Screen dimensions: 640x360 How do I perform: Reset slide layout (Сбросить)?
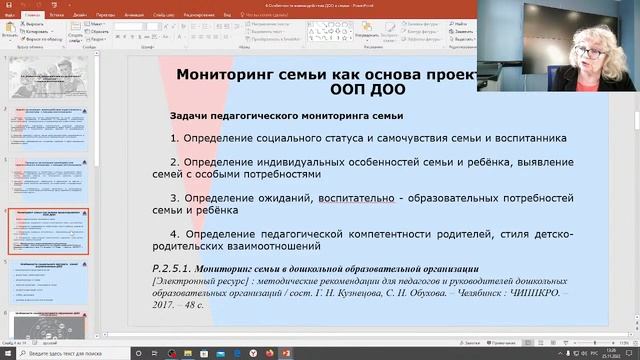click(x=97, y=31)
